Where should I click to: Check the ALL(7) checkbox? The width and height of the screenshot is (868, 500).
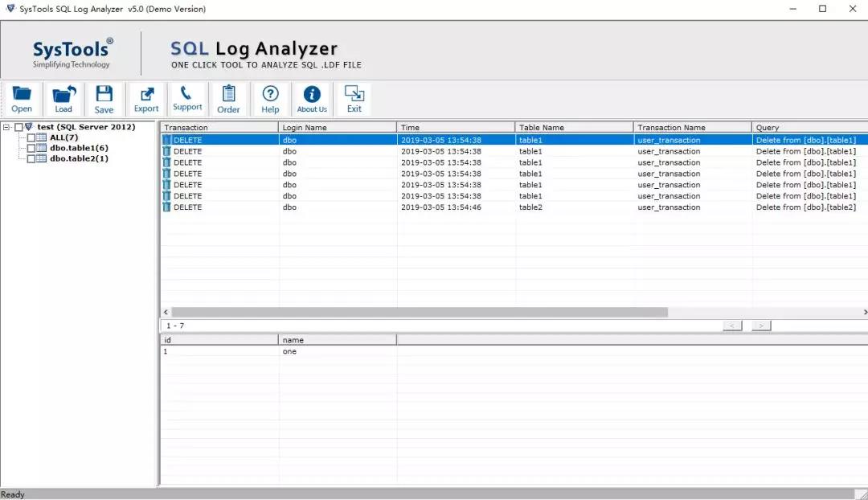coord(31,138)
